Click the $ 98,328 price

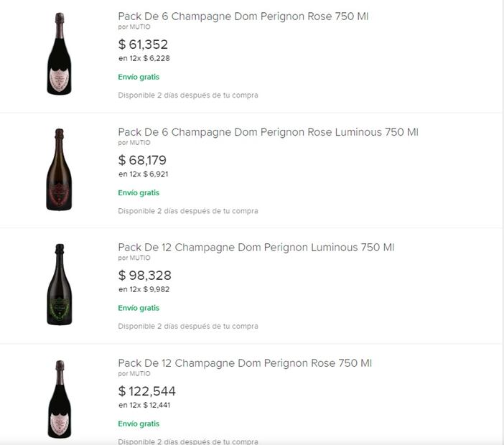coord(144,276)
